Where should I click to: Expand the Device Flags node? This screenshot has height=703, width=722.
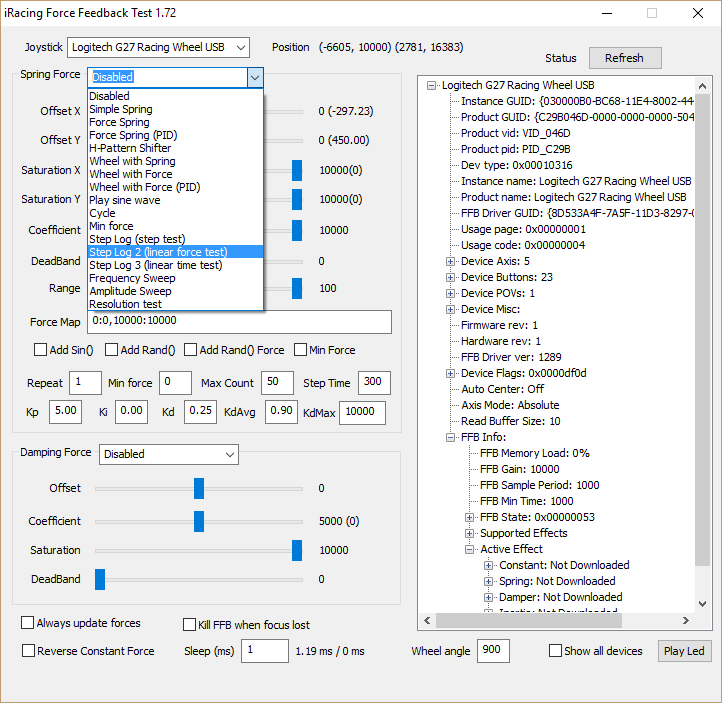pyautogui.click(x=450, y=373)
